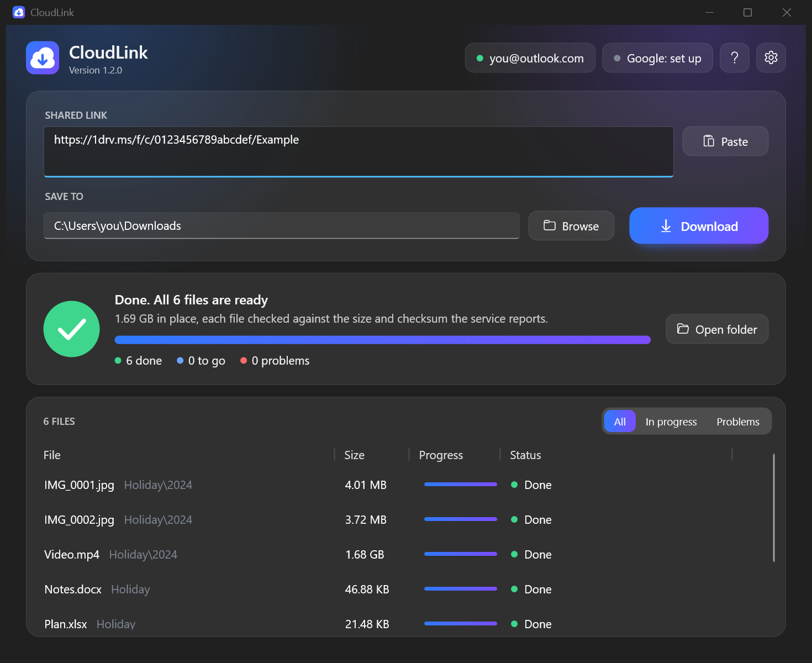812x663 pixels.
Task: Click the Save To path field
Action: coord(282,225)
